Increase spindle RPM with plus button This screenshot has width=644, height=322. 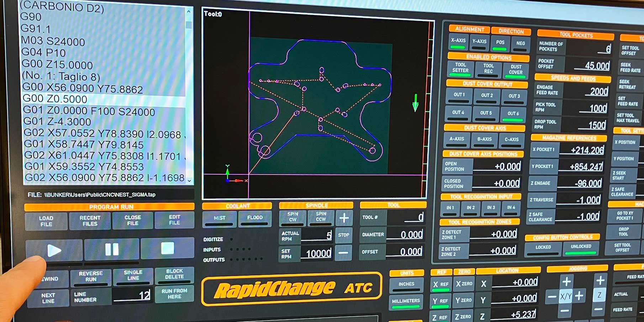coord(344,218)
